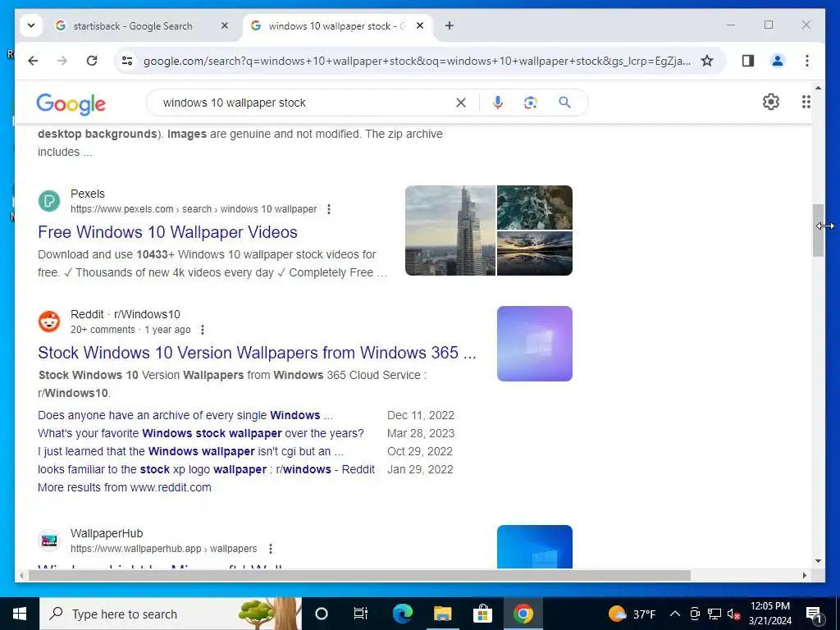Screen dimensions: 840x630
Task: Click Chrome icon on the taskbar
Action: [523, 614]
